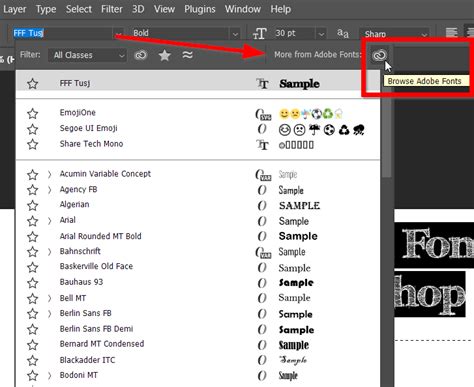The image size is (474, 387).
Task: Star the Algerian font
Action: (x=32, y=205)
